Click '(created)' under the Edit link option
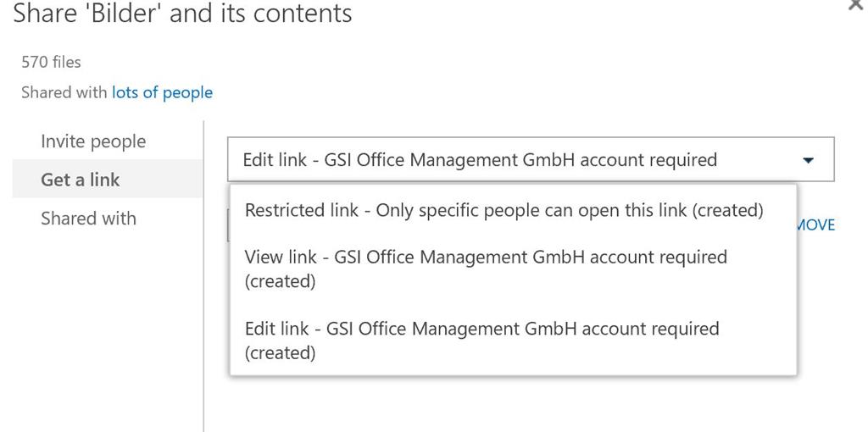Image resolution: width=868 pixels, height=432 pixels. (280, 353)
